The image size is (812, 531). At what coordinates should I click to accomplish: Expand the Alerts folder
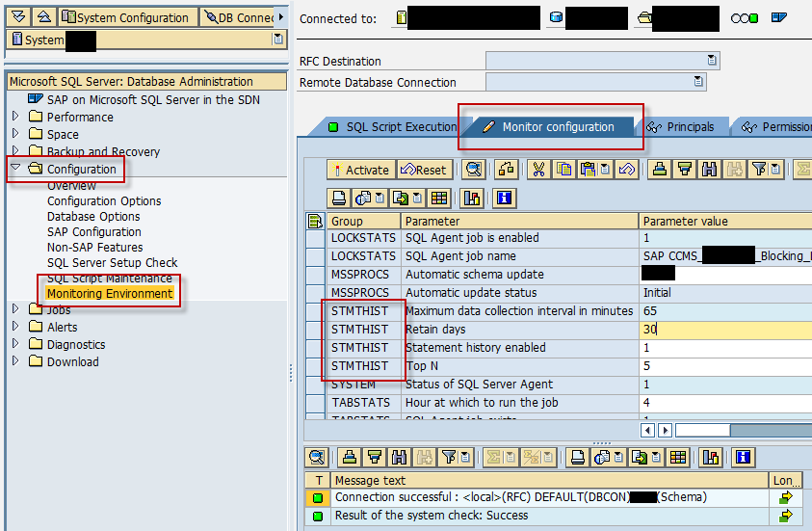click(x=15, y=327)
